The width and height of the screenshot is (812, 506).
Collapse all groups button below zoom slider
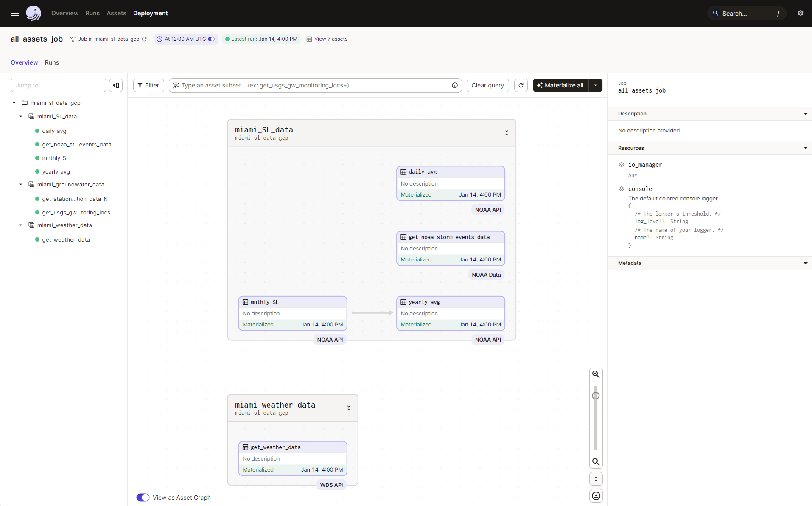[596, 479]
